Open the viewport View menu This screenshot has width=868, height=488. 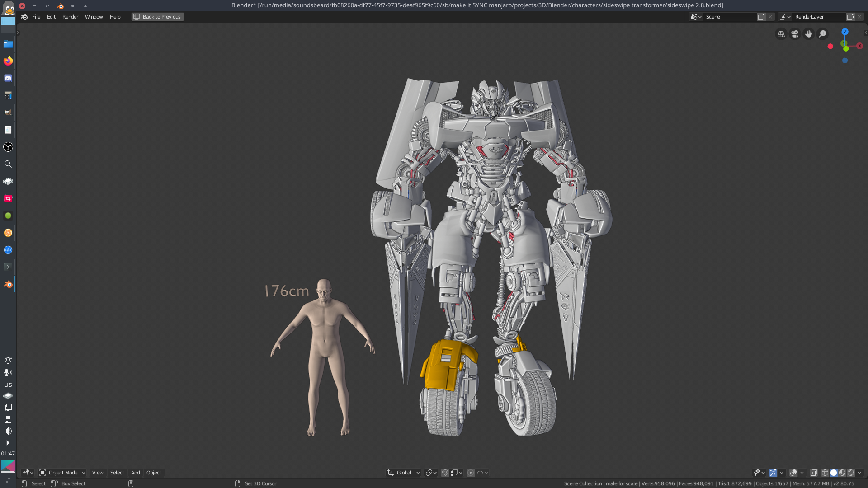point(98,473)
